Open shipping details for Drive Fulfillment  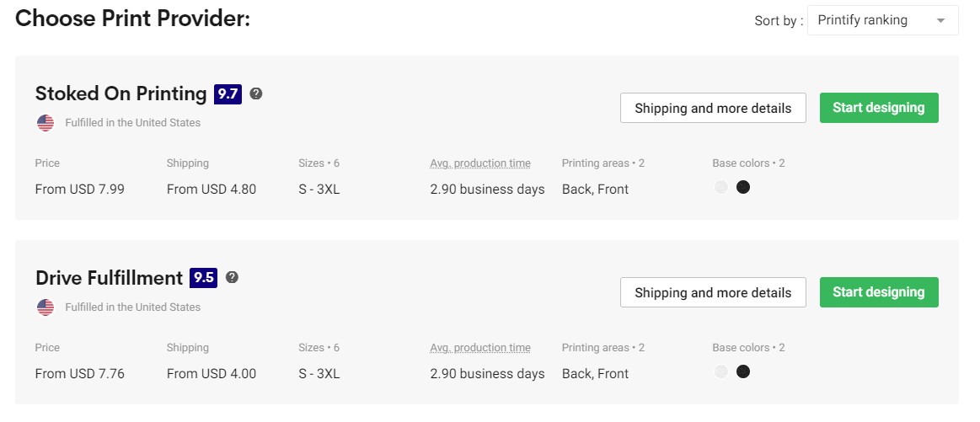click(713, 292)
